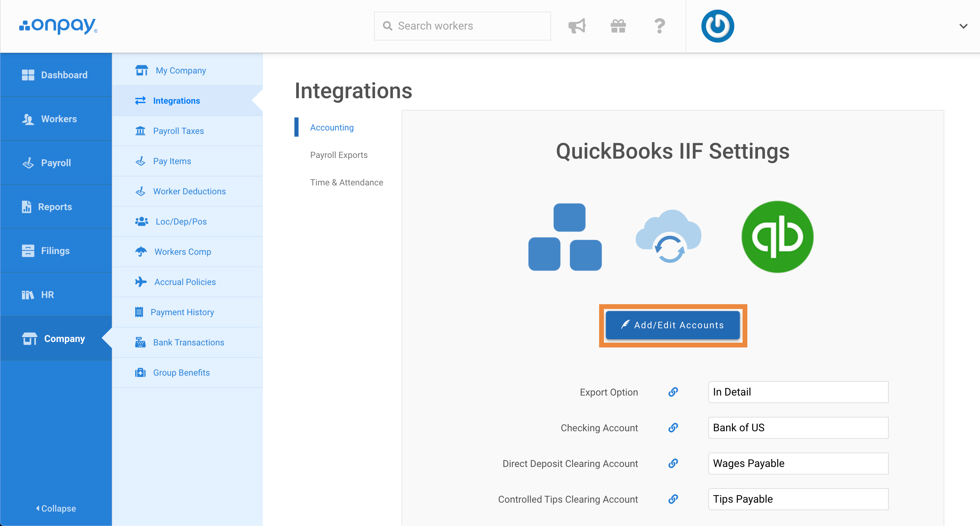This screenshot has width=980, height=526.
Task: Open HR in main sidebar
Action: click(56, 295)
